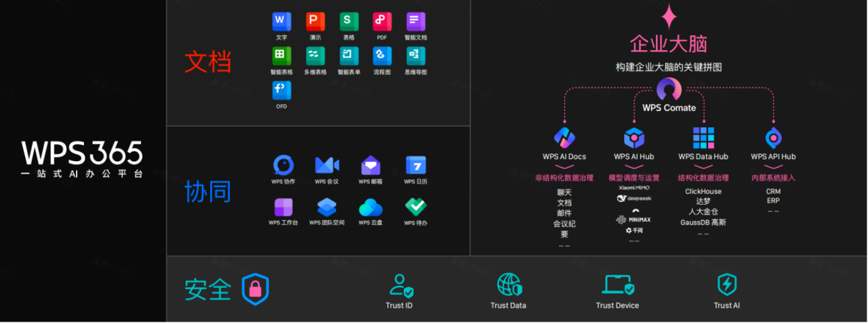Click CRM under WPS API Hub
868x323 pixels.
coord(773,192)
